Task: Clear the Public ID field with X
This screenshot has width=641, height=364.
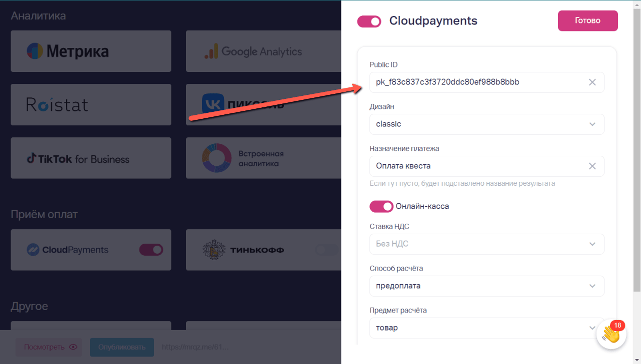Action: (x=592, y=82)
